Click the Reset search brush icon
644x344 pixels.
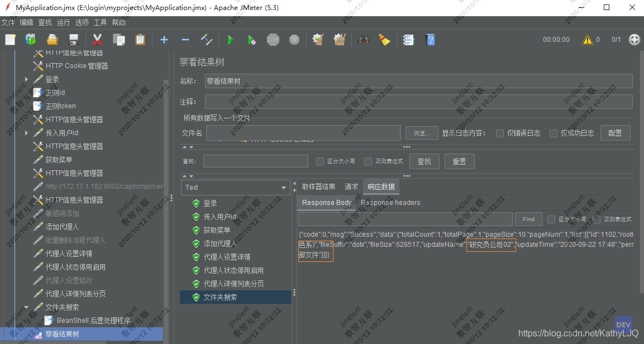(384, 40)
